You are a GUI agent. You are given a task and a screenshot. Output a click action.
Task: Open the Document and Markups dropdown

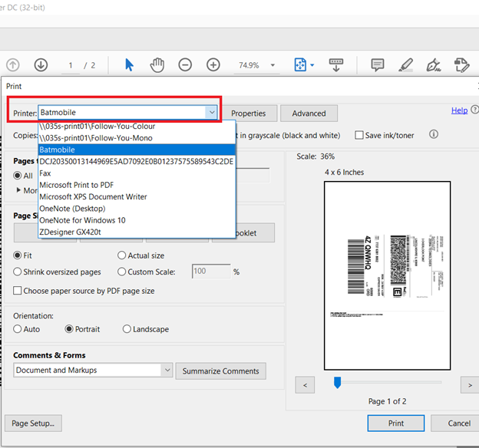pyautogui.click(x=167, y=371)
